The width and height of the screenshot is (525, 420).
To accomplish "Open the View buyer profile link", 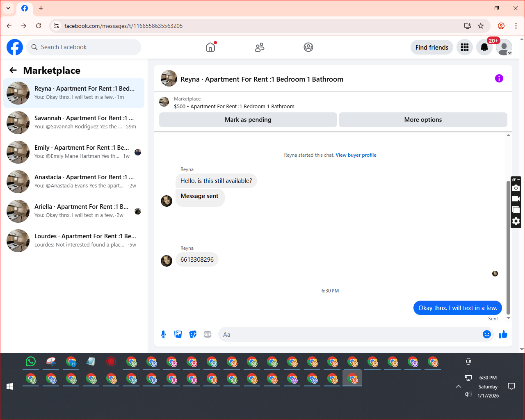I will coord(356,155).
